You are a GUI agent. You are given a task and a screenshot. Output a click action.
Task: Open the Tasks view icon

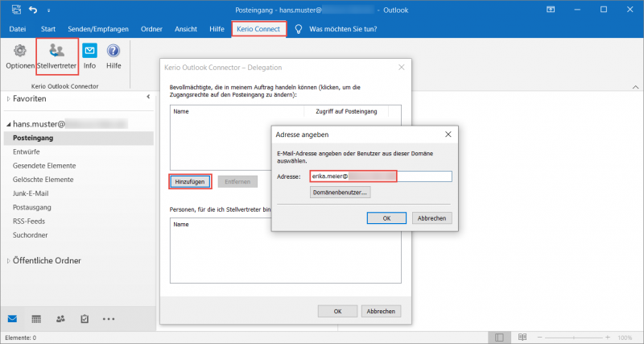click(85, 318)
